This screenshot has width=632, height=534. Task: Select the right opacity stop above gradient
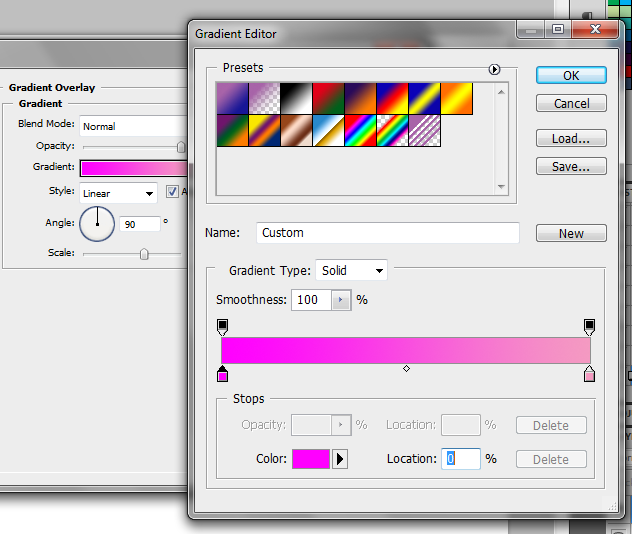(x=589, y=326)
